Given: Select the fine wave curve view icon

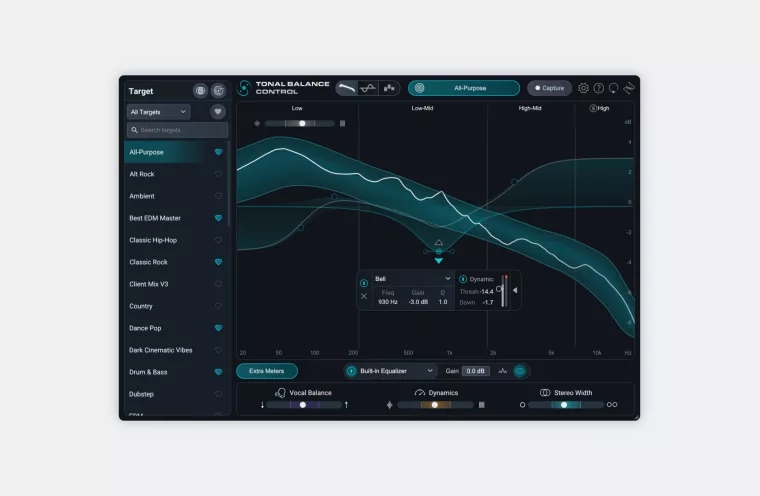Looking at the screenshot, I should point(368,88).
